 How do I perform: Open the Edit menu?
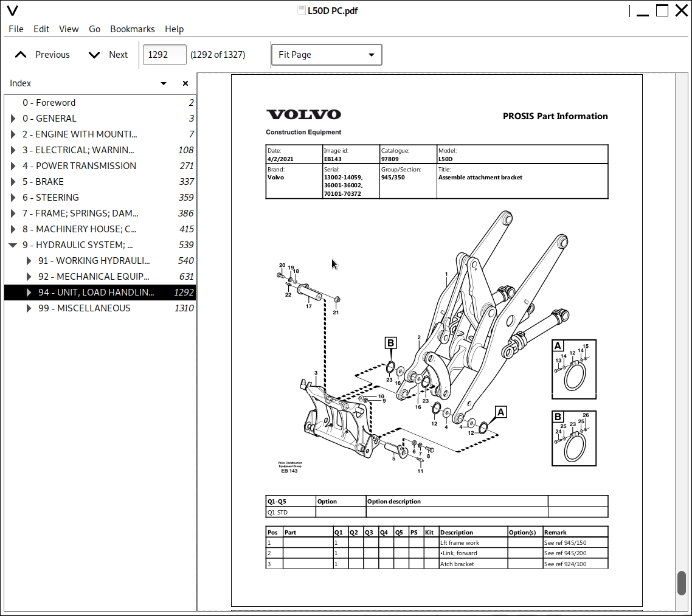click(x=41, y=29)
